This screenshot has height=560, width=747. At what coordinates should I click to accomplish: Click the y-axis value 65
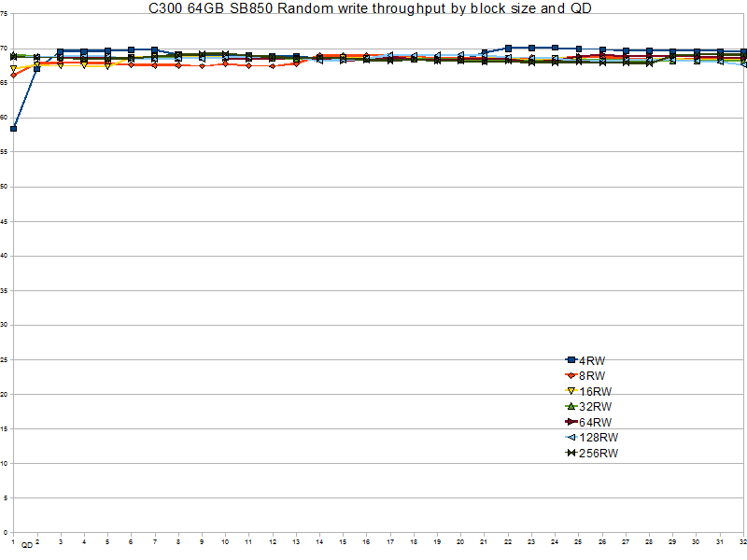4,83
